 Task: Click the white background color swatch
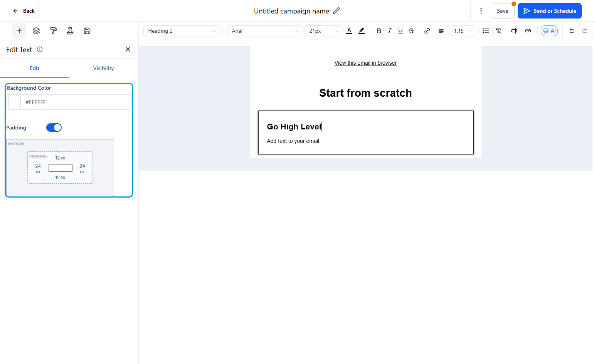tap(15, 102)
